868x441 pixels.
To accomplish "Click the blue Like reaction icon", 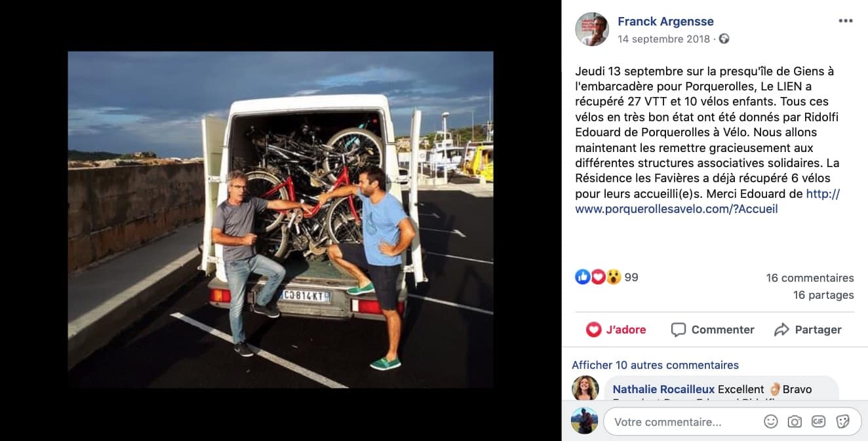I will click(582, 277).
